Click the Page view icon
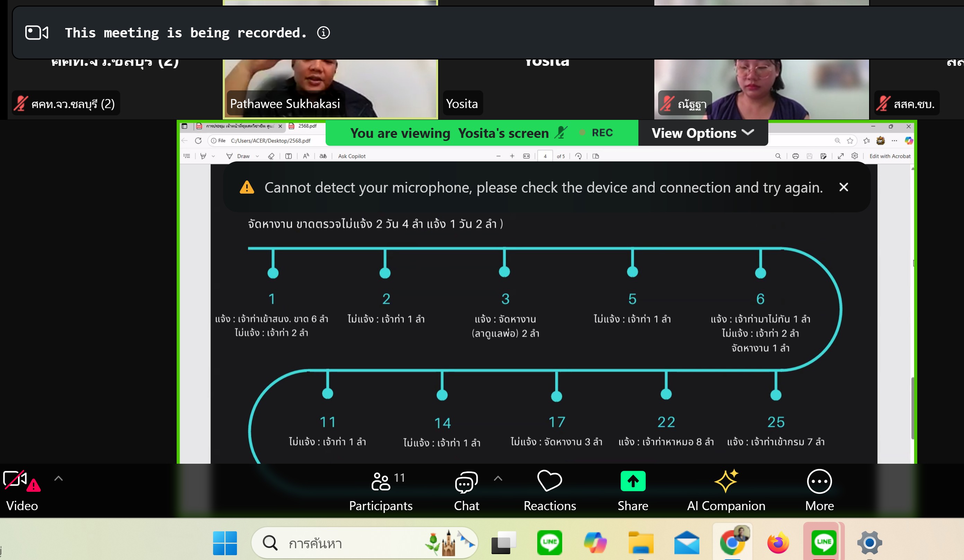 coord(595,156)
